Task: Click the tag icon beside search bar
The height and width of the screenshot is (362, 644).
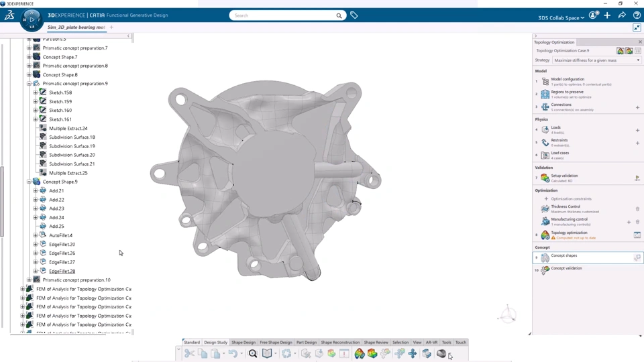Action: tap(354, 15)
